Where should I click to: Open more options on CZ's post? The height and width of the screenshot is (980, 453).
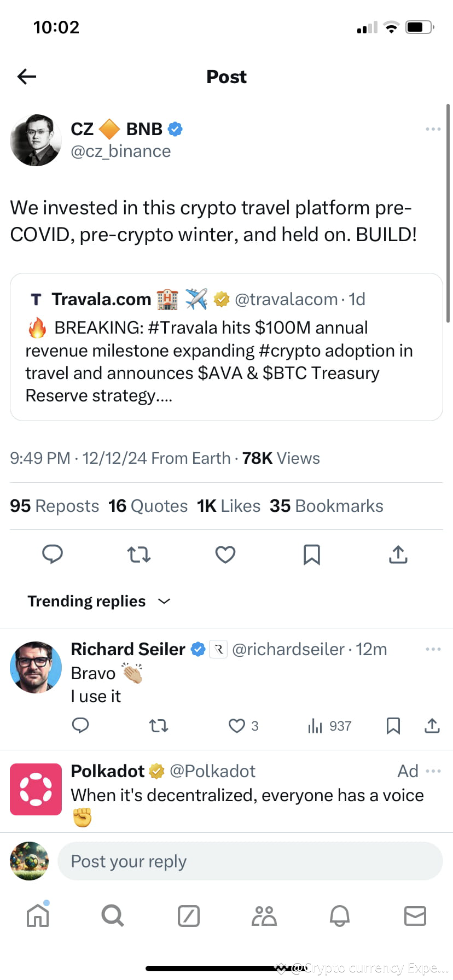point(433,129)
